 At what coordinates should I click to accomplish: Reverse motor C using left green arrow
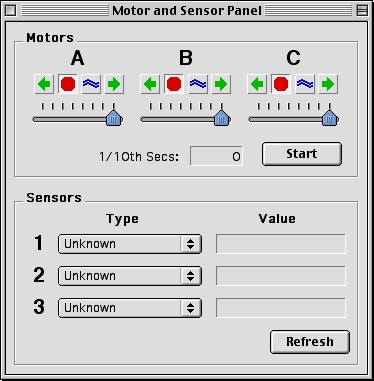pos(257,84)
